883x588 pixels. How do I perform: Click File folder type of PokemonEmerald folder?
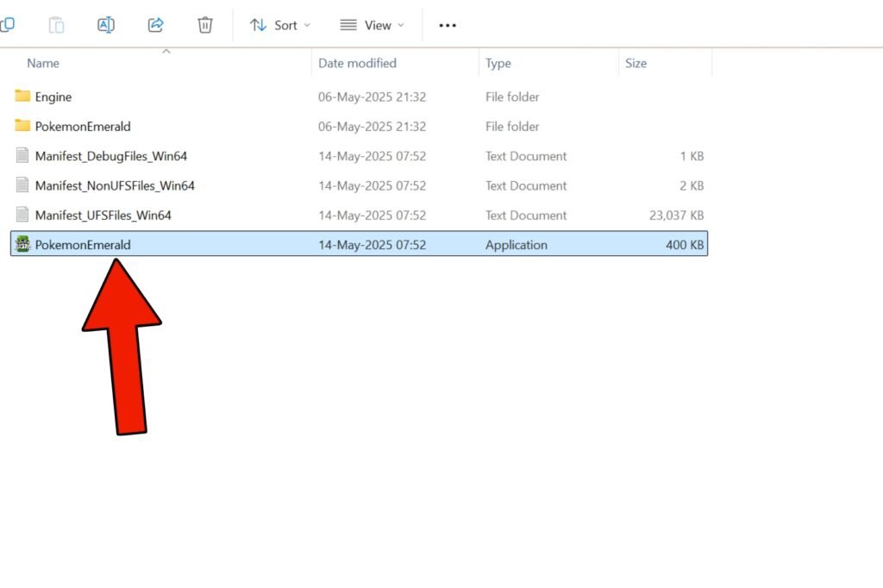[512, 126]
